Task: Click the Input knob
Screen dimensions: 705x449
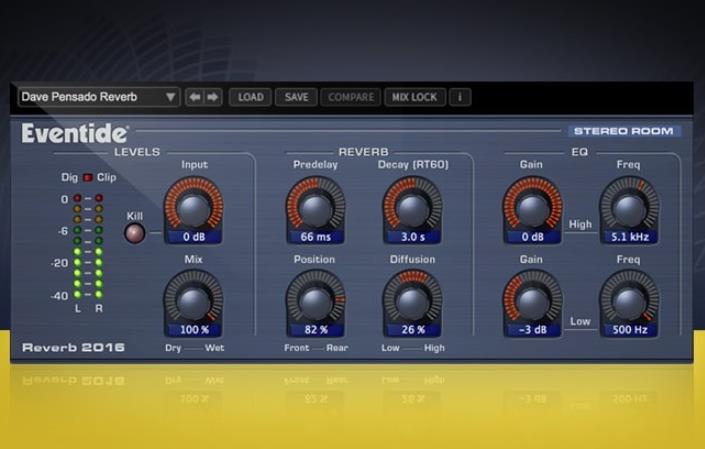Action: point(194,208)
